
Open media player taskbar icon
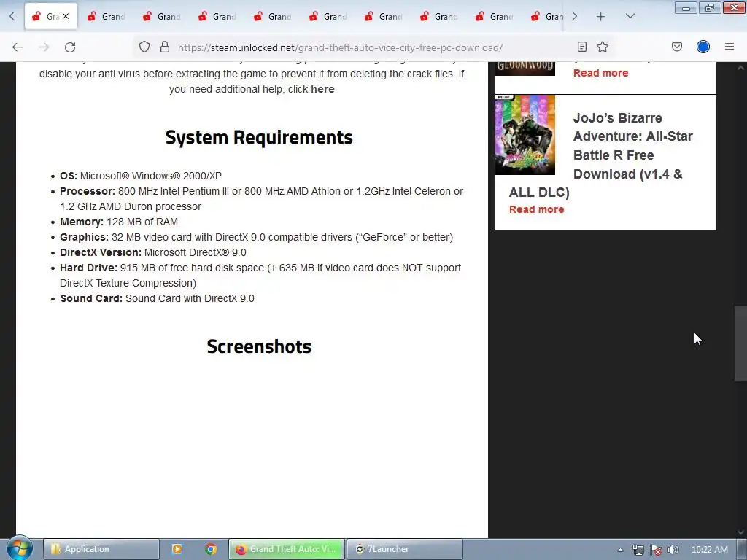(x=177, y=549)
